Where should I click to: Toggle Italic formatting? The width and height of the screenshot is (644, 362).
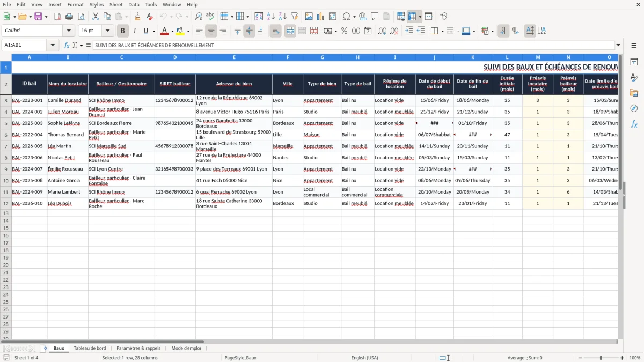[x=134, y=31]
